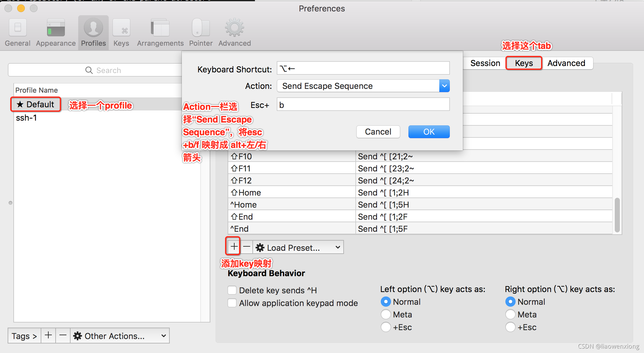This screenshot has width=644, height=353.
Task: Click the OK button in dialog
Action: [x=428, y=132]
